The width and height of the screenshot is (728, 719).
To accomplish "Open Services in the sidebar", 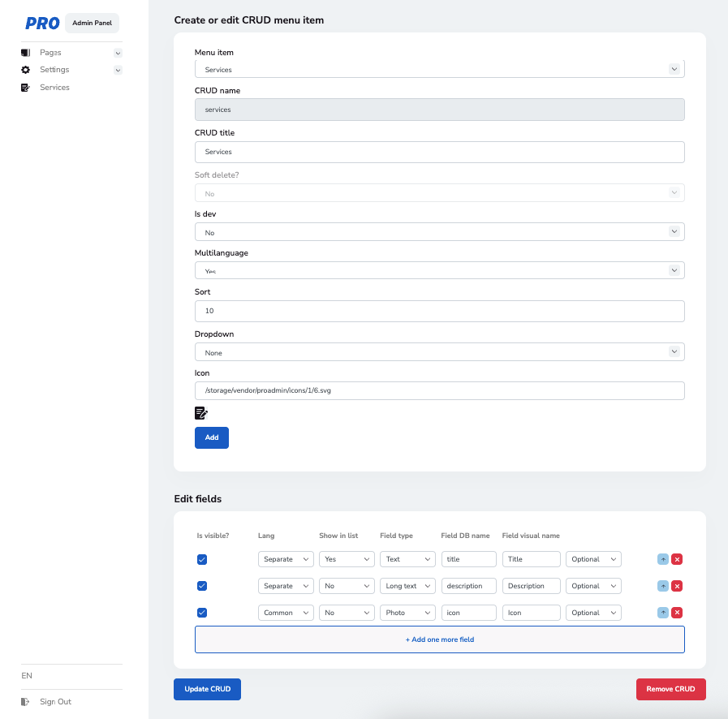I will click(54, 88).
